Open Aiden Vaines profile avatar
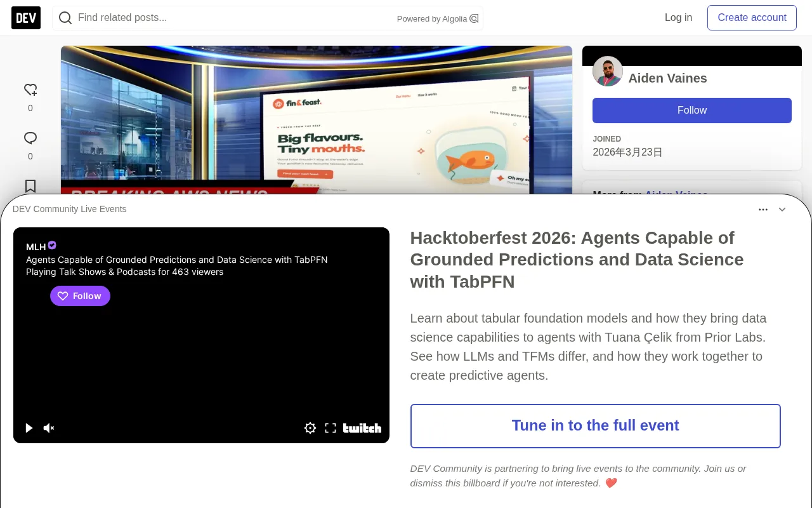The width and height of the screenshot is (812, 508). click(x=608, y=71)
